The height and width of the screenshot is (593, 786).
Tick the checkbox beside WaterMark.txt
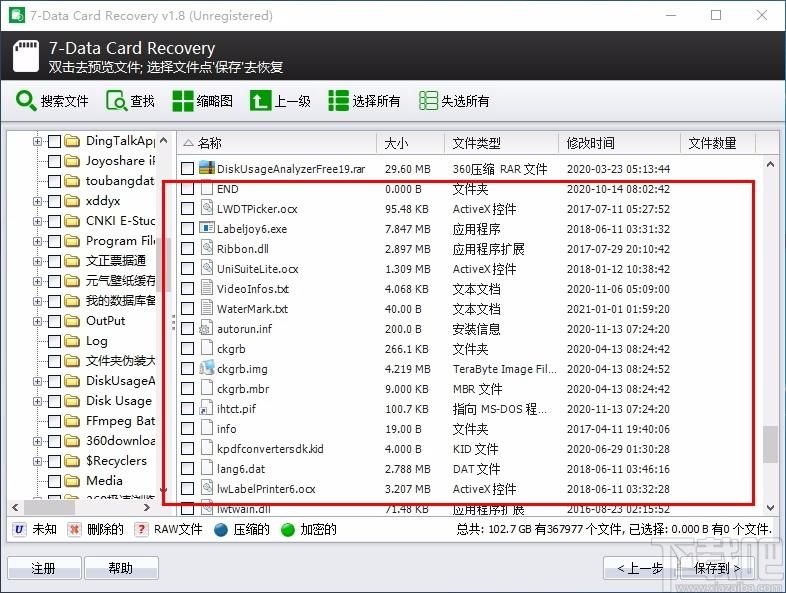(x=187, y=309)
